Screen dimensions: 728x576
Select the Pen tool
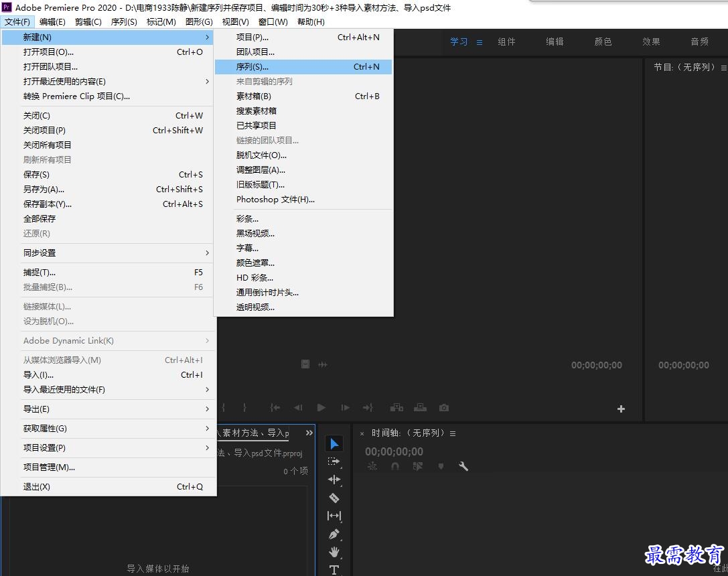click(x=334, y=534)
